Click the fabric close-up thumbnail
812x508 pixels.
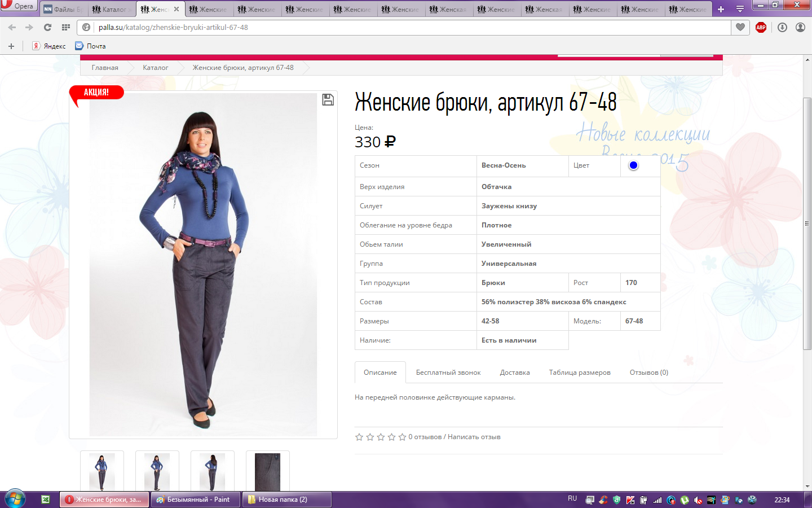pyautogui.click(x=267, y=471)
